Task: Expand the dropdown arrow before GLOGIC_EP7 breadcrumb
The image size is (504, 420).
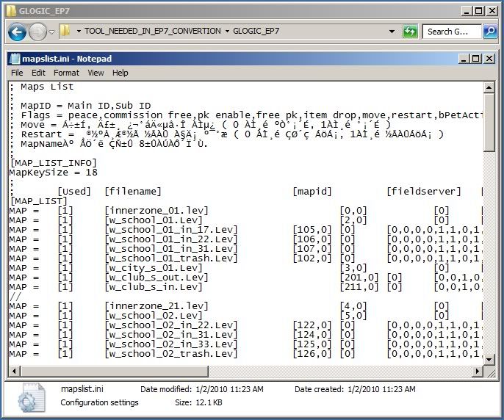Action: [x=226, y=32]
